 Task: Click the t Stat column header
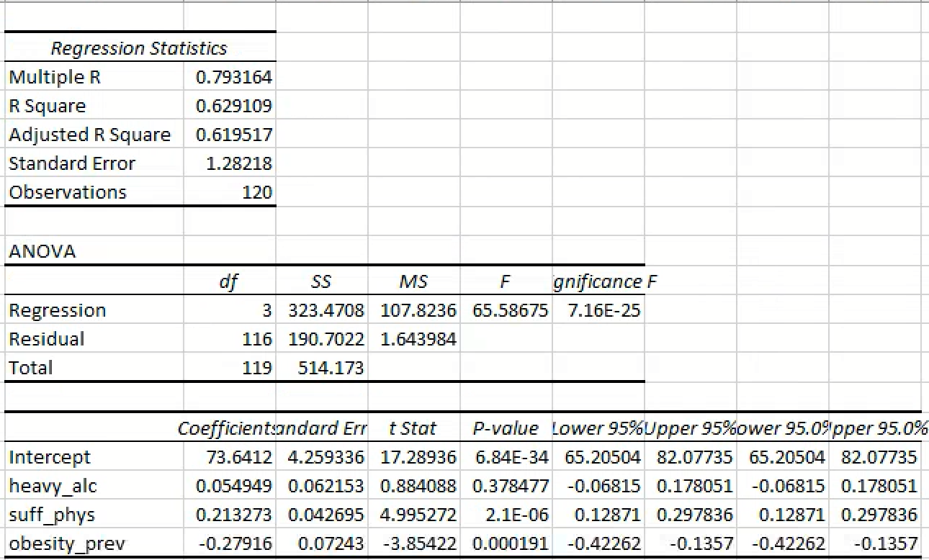coord(413,428)
